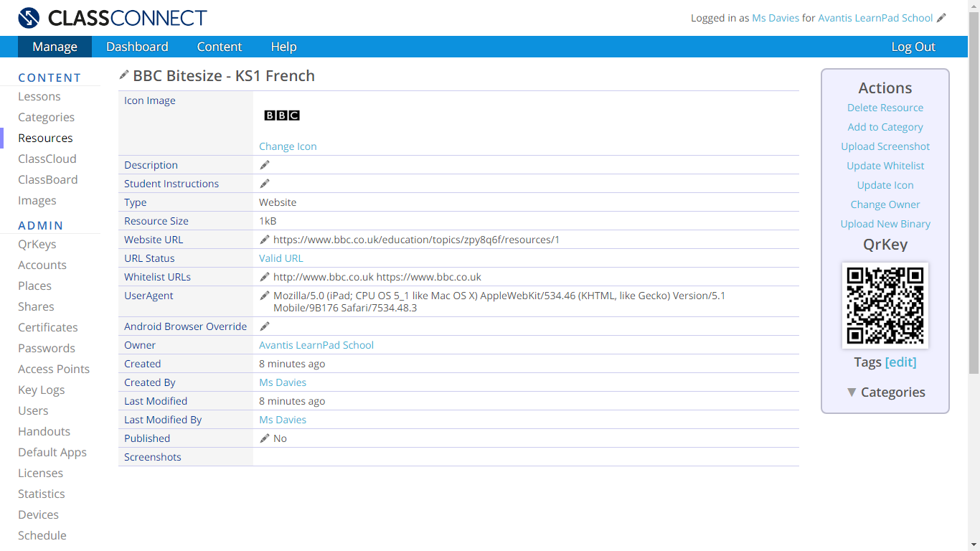
Task: Open Users in the sidebar
Action: pyautogui.click(x=33, y=411)
